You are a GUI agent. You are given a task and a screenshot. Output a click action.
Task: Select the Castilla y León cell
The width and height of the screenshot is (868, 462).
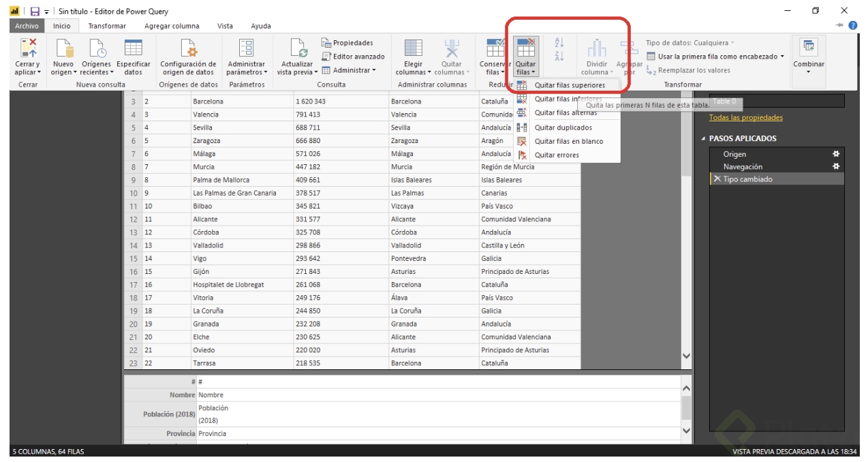point(529,245)
